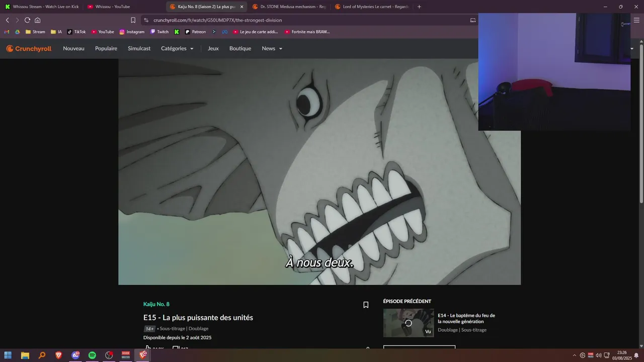Open the IA bookmarks folder
This screenshot has width=644, height=362.
pyautogui.click(x=56, y=32)
